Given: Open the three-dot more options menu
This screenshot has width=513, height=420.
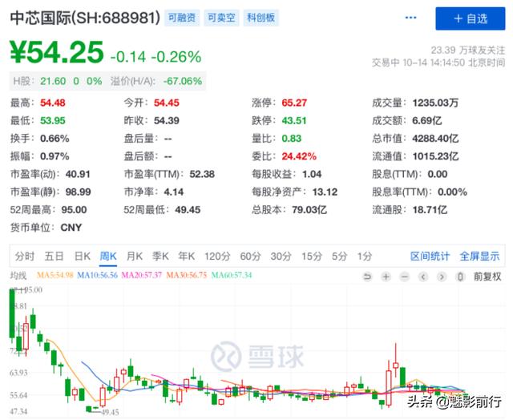Looking at the screenshot, I should click(410, 18).
